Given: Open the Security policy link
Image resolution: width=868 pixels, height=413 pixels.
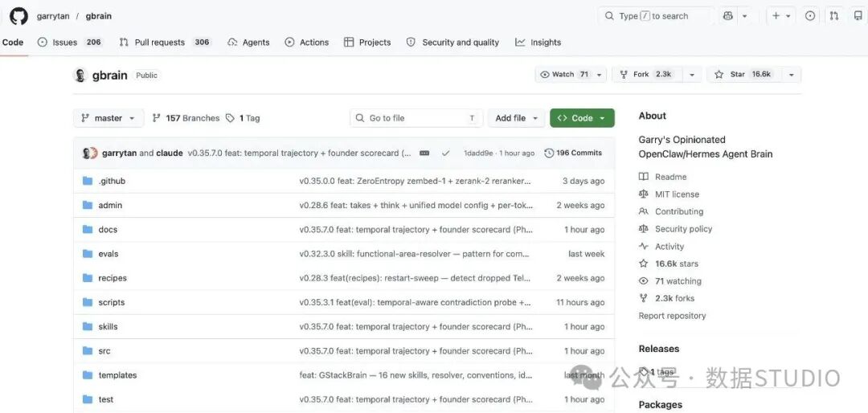Looking at the screenshot, I should point(684,229).
